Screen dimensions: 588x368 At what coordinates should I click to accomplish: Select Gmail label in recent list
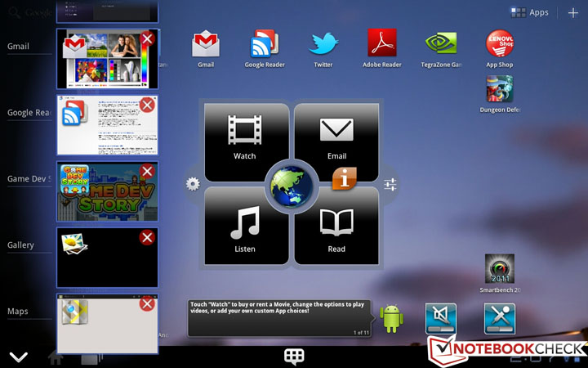click(18, 47)
